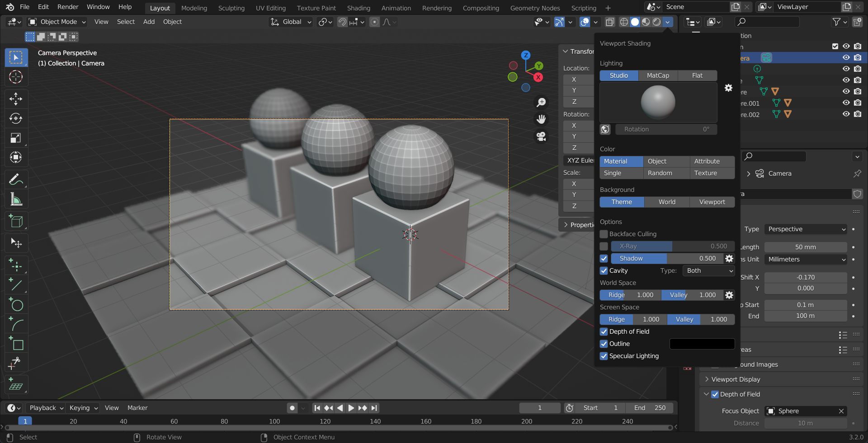Image resolution: width=868 pixels, height=443 pixels.
Task: Switch to wireframe shading mode
Action: coord(624,22)
